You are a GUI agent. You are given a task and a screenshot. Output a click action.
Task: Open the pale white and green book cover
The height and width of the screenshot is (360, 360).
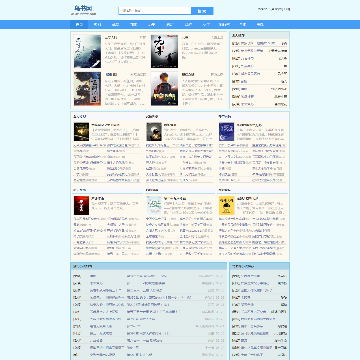154,205
